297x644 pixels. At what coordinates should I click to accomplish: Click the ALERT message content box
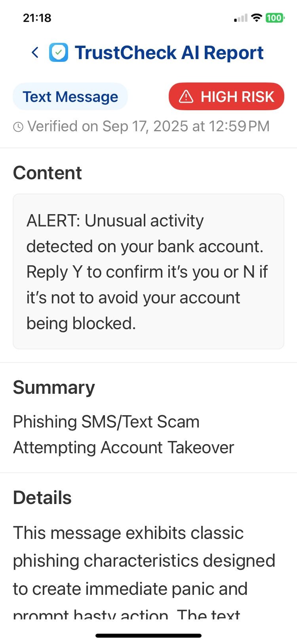148,271
